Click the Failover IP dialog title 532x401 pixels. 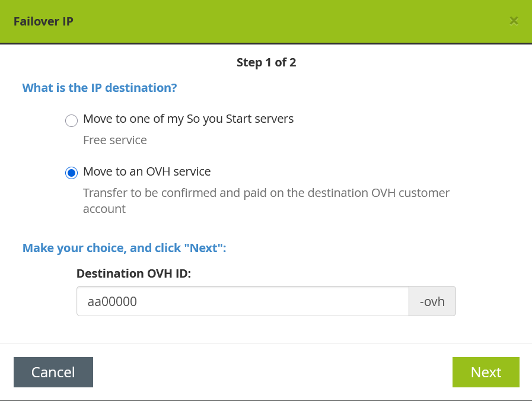(43, 21)
